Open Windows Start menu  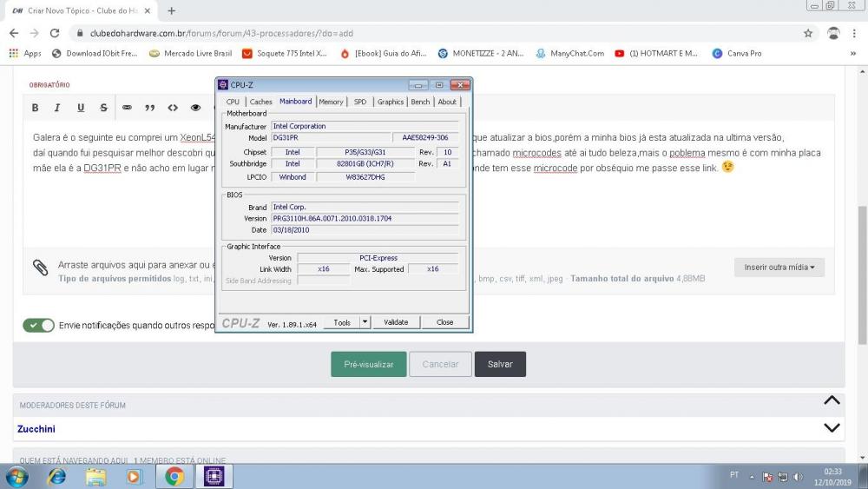[x=16, y=476]
